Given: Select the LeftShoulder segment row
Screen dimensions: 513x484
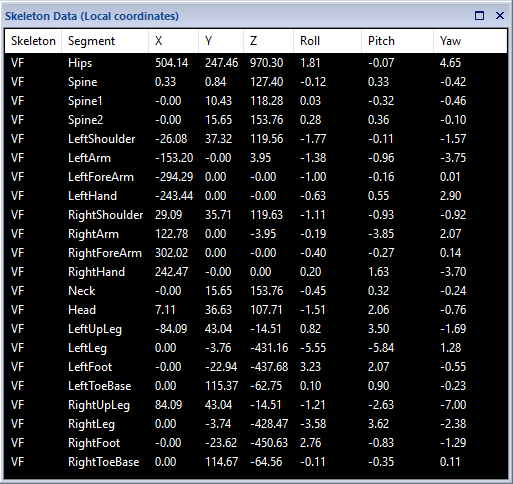Looking at the screenshot, I should tap(256, 139).
